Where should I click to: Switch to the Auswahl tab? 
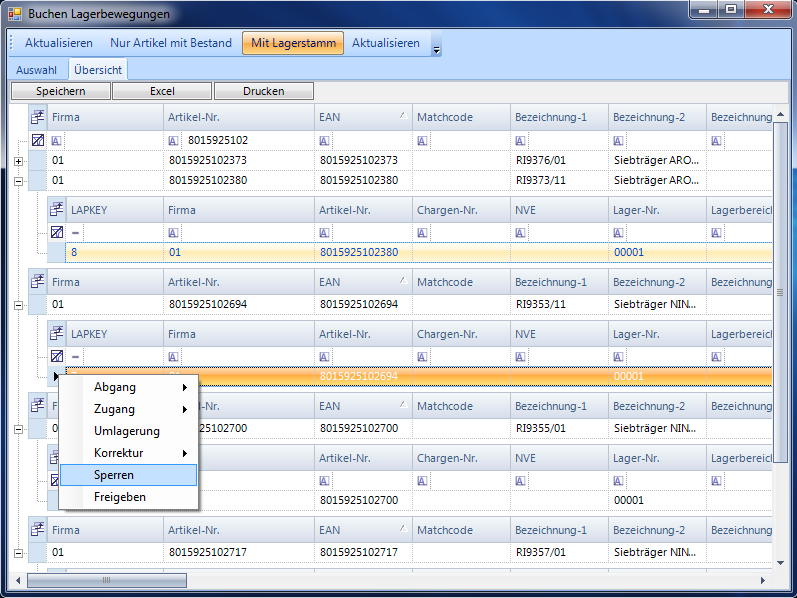(36, 70)
